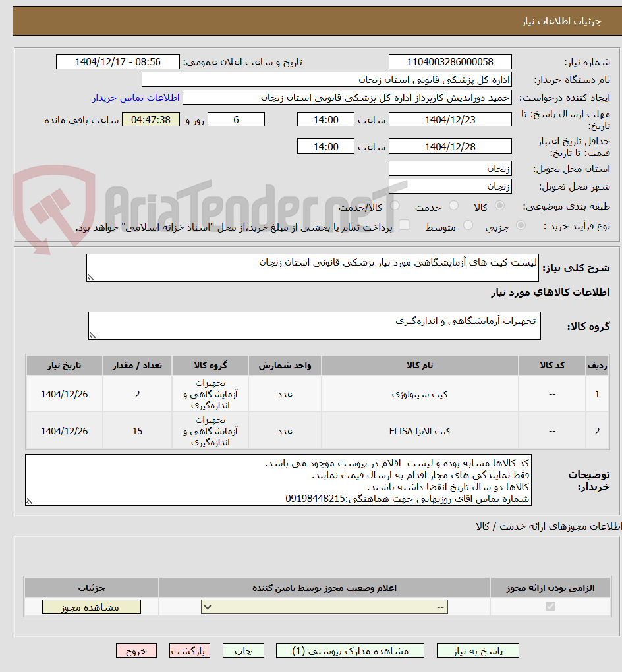Click the response deadline date 1404/12/23
The width and height of the screenshot is (622, 672).
tap(450, 119)
